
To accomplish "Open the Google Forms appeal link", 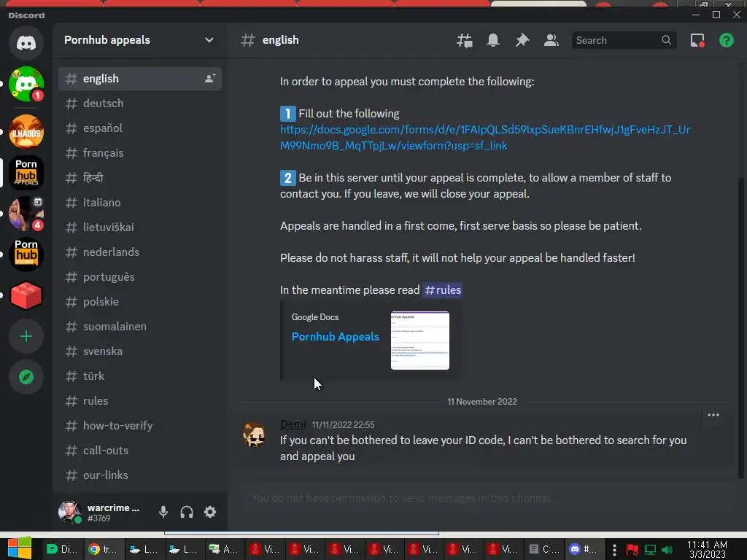I will (485, 137).
